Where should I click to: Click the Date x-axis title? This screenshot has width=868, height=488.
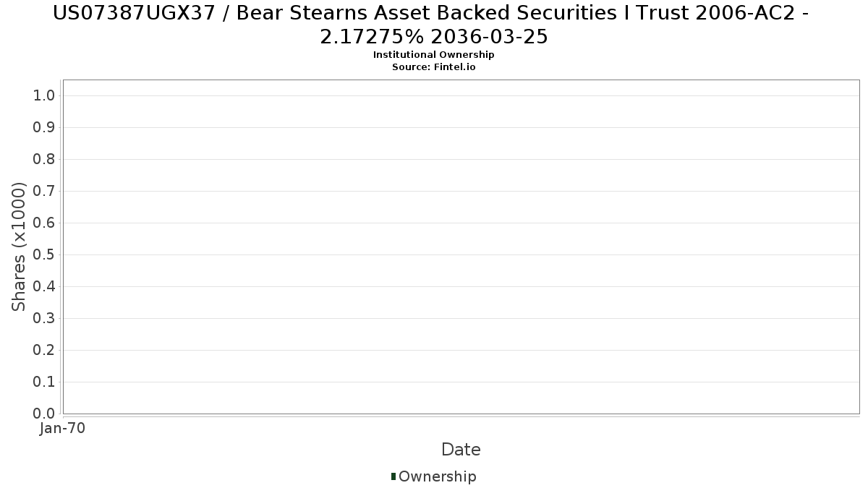click(461, 450)
